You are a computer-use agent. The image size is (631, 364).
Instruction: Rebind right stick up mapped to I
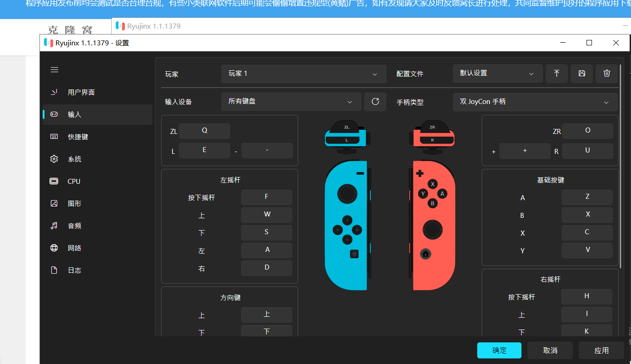[x=587, y=314]
